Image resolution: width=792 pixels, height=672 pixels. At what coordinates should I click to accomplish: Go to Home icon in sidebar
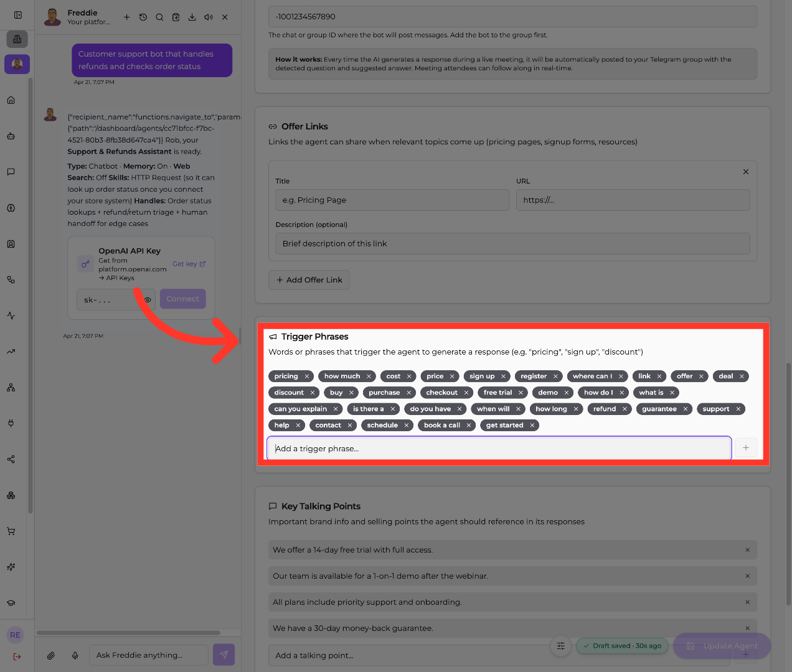(x=11, y=100)
